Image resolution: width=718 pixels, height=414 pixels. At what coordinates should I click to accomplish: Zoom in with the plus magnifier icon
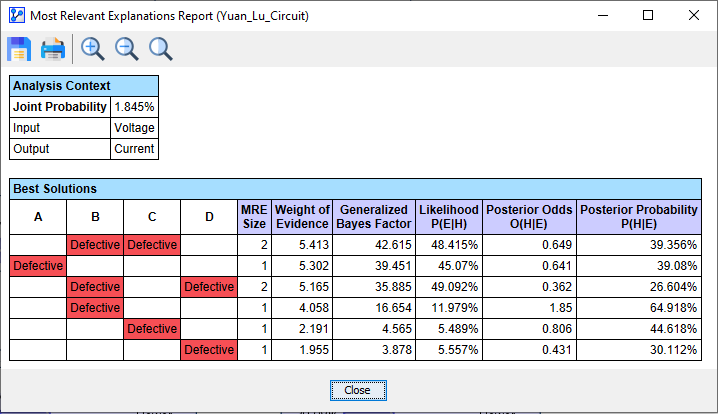coord(93,49)
